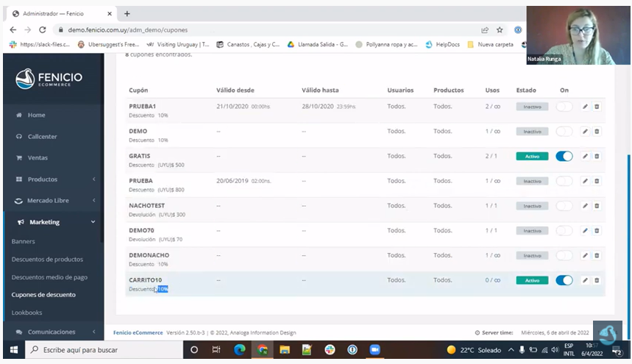Disable the GRATIS coupon toggle
Screen dimensions: 632x364
(x=564, y=156)
